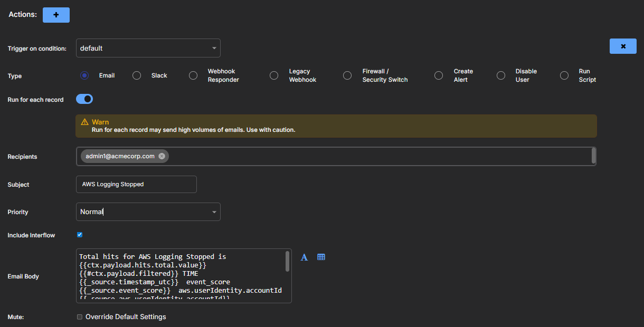Image resolution: width=644 pixels, height=327 pixels.
Task: Open Trigger on condition dropdown
Action: point(148,48)
